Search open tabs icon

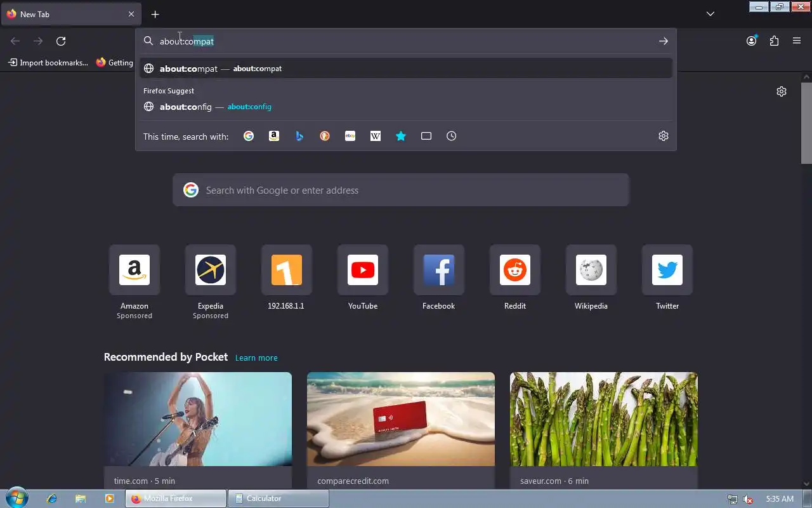(x=426, y=136)
